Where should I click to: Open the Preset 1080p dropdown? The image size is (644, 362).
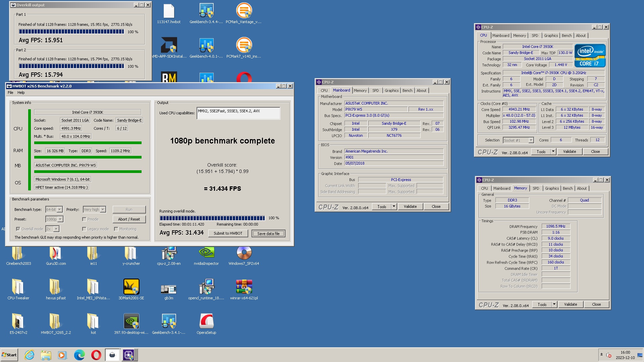coord(54,219)
